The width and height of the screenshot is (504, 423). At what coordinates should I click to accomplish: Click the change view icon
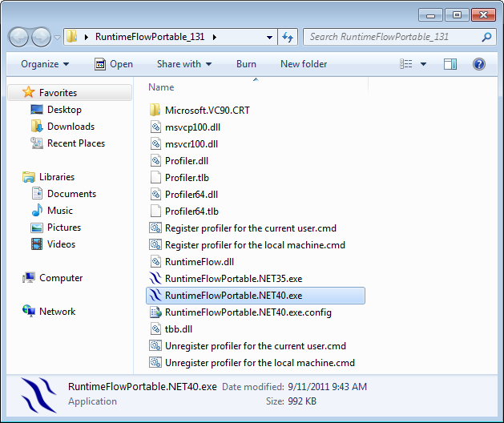(x=406, y=64)
